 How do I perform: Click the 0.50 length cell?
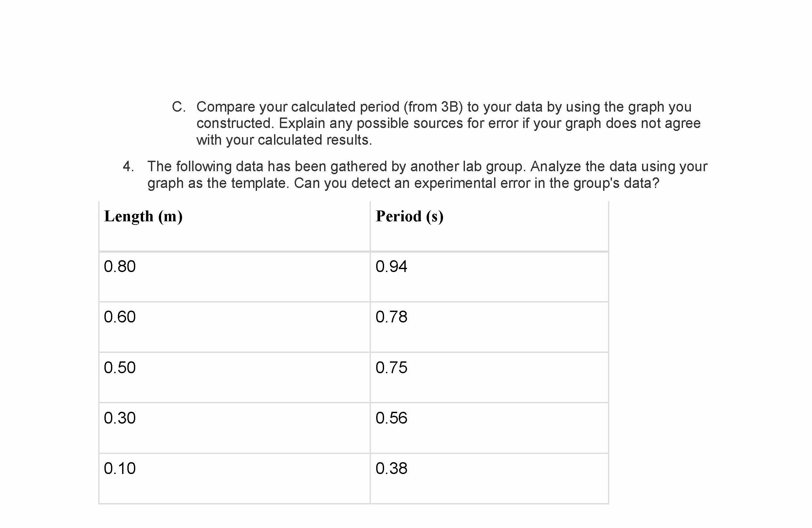pyautogui.click(x=120, y=367)
